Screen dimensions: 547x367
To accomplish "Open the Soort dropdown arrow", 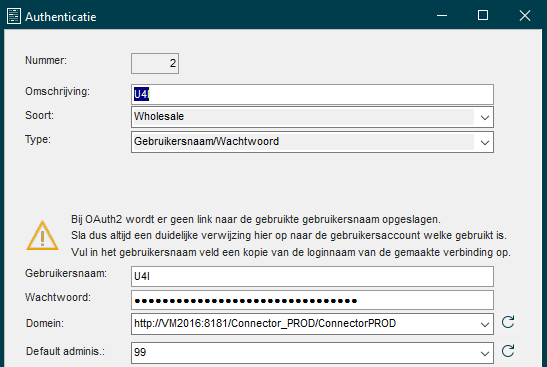I will (485, 117).
